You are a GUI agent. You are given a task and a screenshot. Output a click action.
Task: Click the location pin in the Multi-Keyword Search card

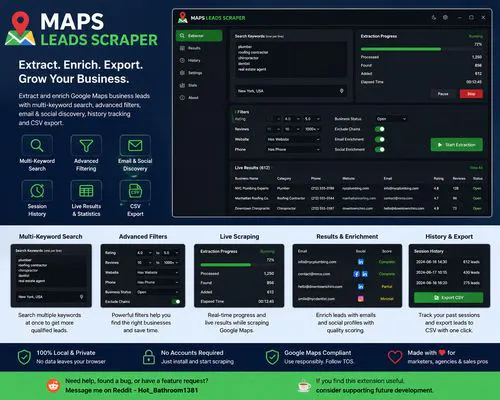point(81,297)
